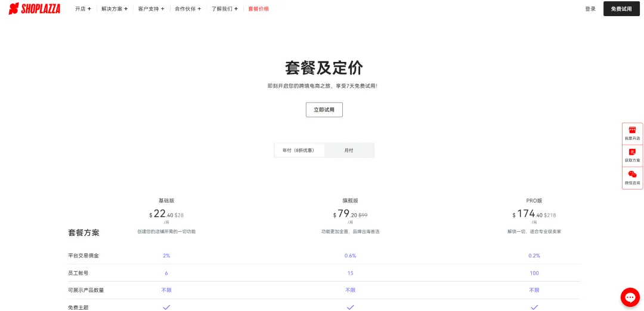Click the Shoplazza logo

click(x=35, y=9)
